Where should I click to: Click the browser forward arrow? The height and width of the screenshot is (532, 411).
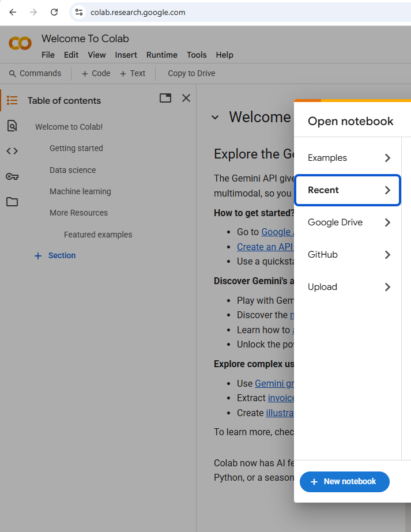tap(33, 12)
